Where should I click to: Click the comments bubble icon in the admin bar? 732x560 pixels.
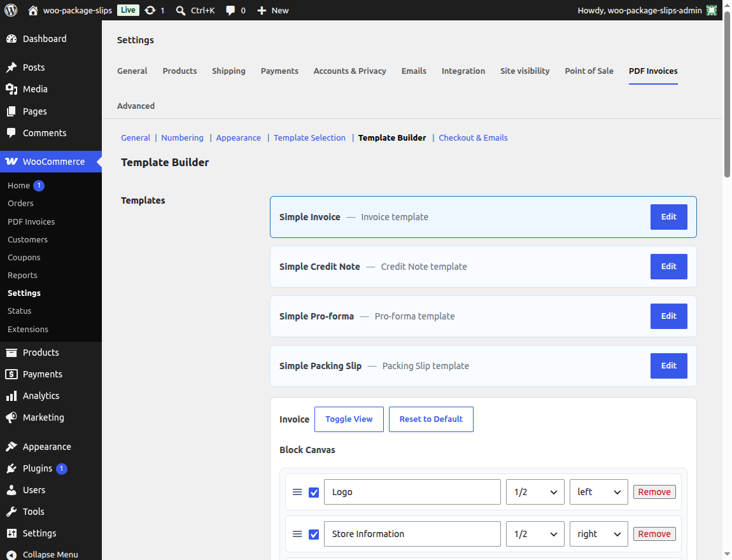pyautogui.click(x=230, y=10)
